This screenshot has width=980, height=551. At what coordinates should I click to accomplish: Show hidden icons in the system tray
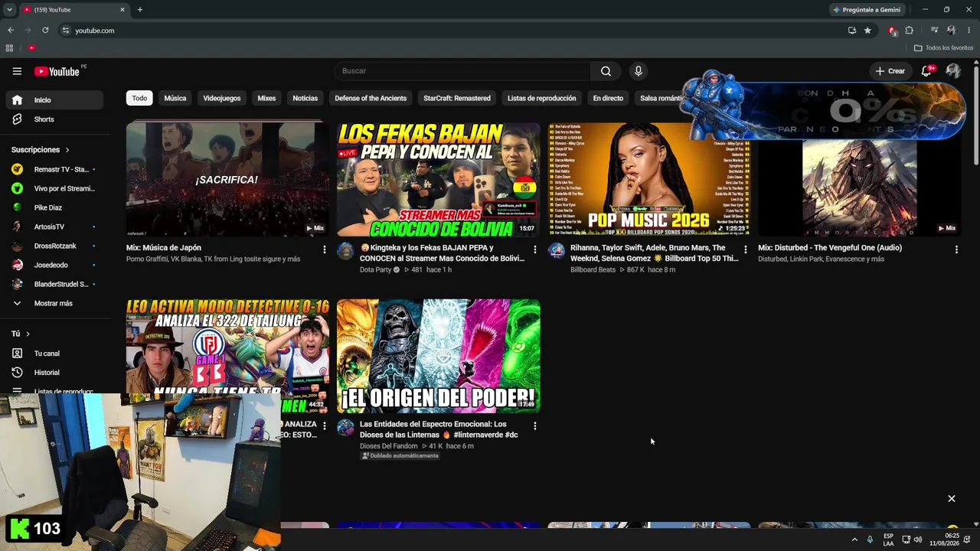click(x=854, y=540)
